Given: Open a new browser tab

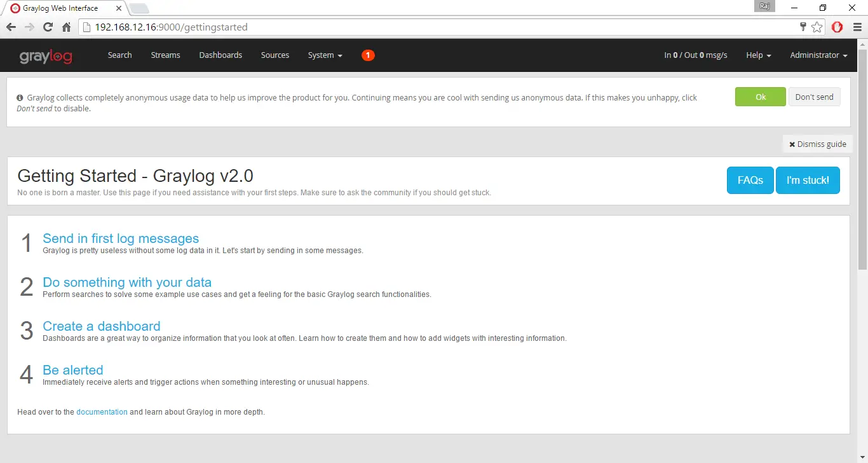Looking at the screenshot, I should [139, 8].
